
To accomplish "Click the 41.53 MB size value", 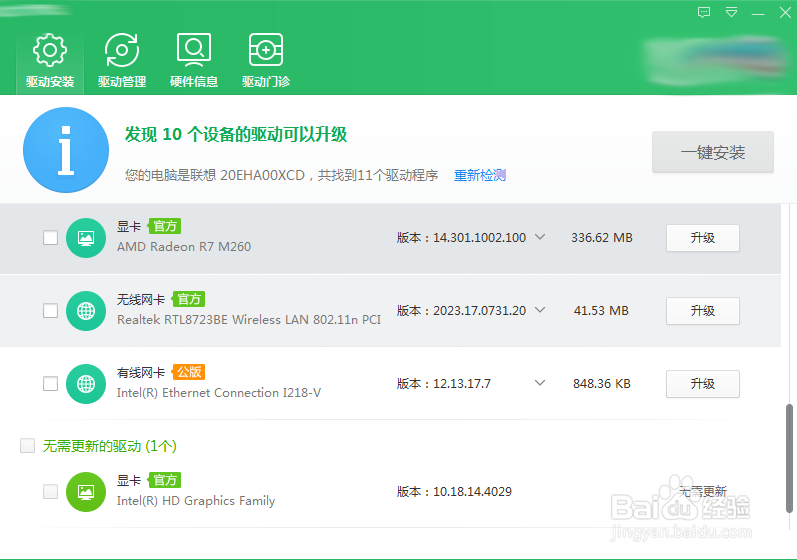I will [x=601, y=310].
